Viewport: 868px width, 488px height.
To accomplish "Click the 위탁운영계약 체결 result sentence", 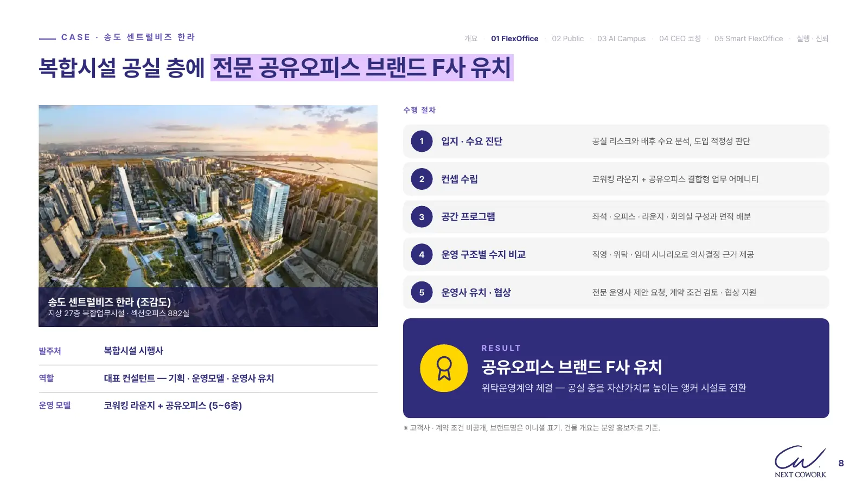I will tap(614, 388).
